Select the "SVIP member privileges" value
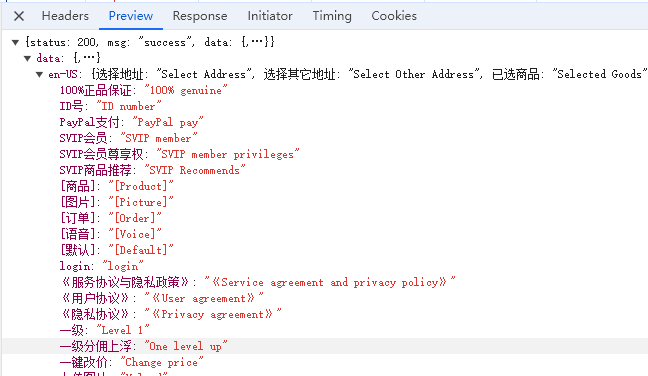The width and height of the screenshot is (648, 376). (227, 154)
